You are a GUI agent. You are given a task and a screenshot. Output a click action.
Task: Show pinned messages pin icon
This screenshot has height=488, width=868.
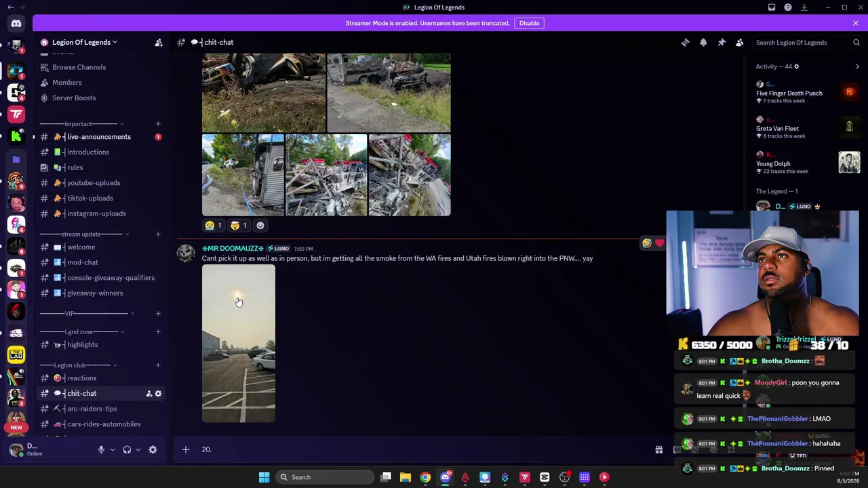(x=722, y=43)
